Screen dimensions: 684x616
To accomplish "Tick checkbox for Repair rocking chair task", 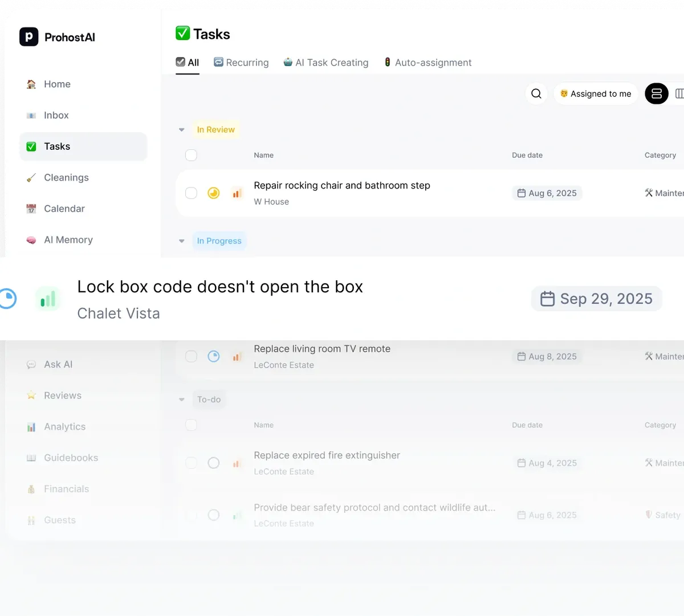I will (x=192, y=193).
